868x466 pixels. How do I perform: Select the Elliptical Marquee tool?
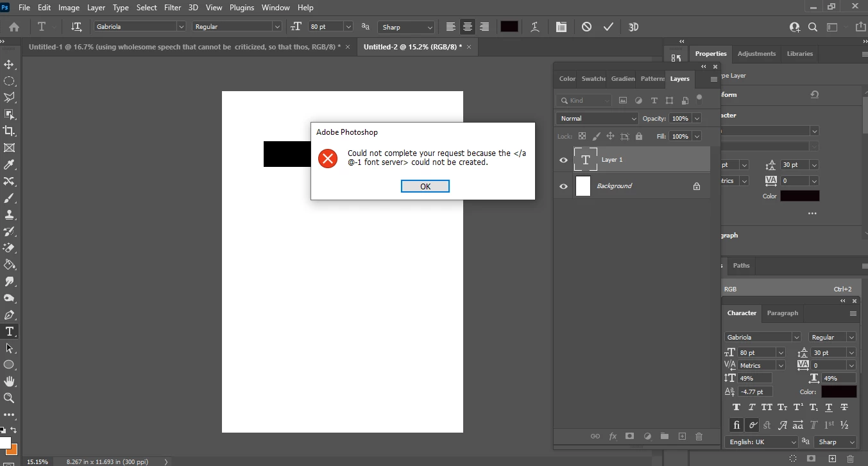(10, 82)
